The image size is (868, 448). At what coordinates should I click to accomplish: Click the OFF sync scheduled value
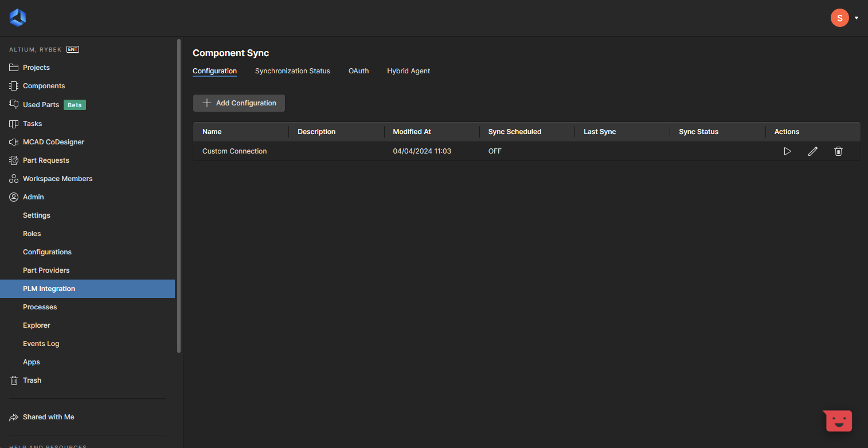[495, 151]
